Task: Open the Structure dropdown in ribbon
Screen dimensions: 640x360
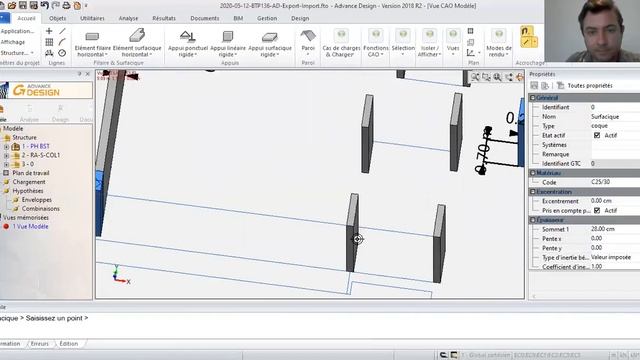Action: click(x=17, y=53)
